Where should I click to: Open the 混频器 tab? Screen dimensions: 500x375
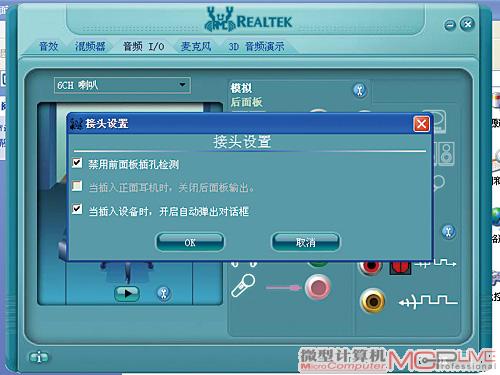tap(90, 46)
